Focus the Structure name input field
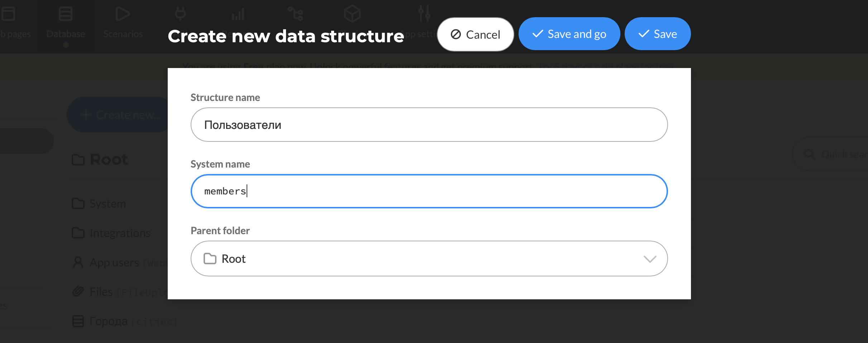 coord(429,125)
